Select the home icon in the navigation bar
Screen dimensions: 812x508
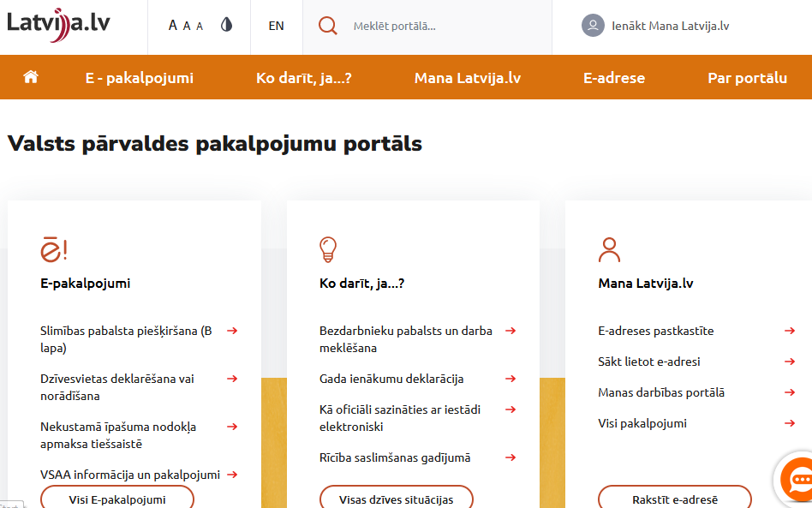pyautogui.click(x=31, y=76)
